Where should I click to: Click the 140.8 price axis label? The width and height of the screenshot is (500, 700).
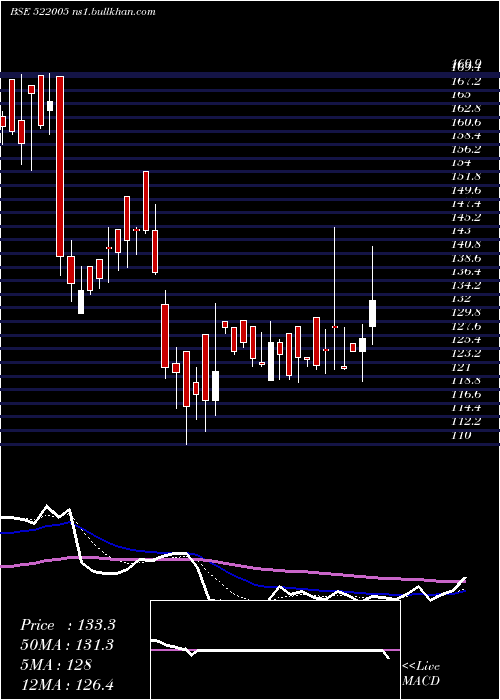tap(467, 244)
